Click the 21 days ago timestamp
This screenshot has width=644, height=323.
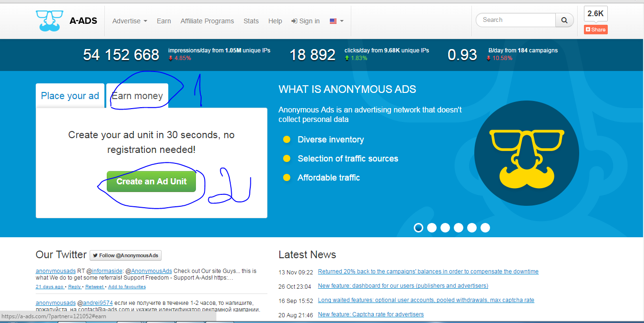click(50, 287)
